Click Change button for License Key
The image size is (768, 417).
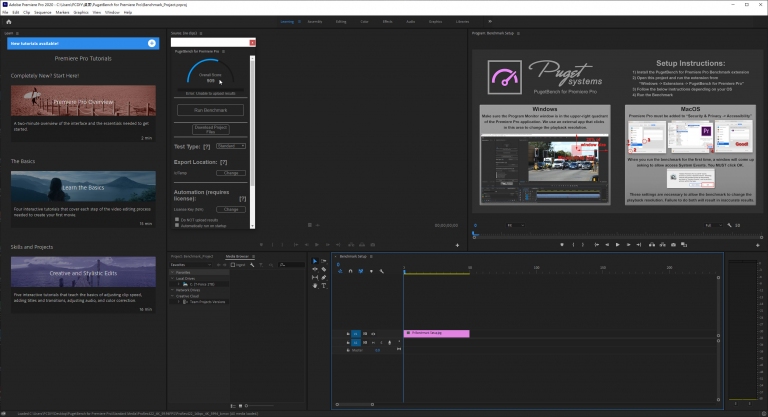click(231, 209)
